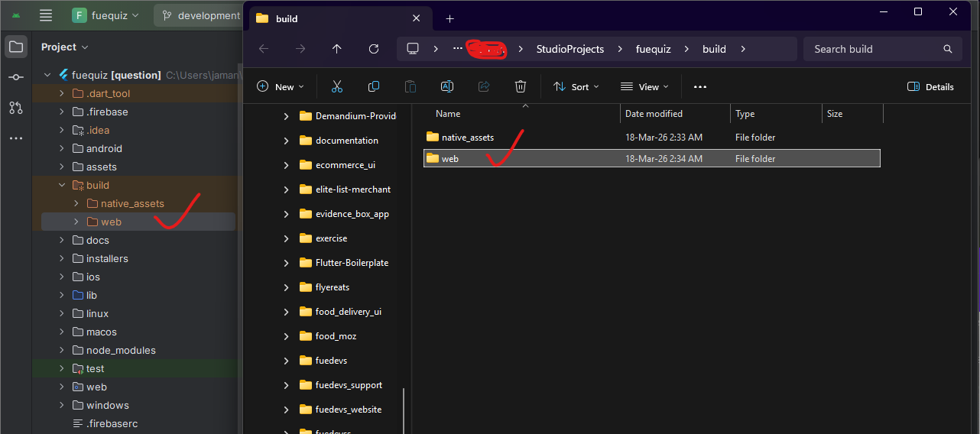
Task: Click the Cut scissors icon in Explorer toolbar
Action: (x=337, y=86)
